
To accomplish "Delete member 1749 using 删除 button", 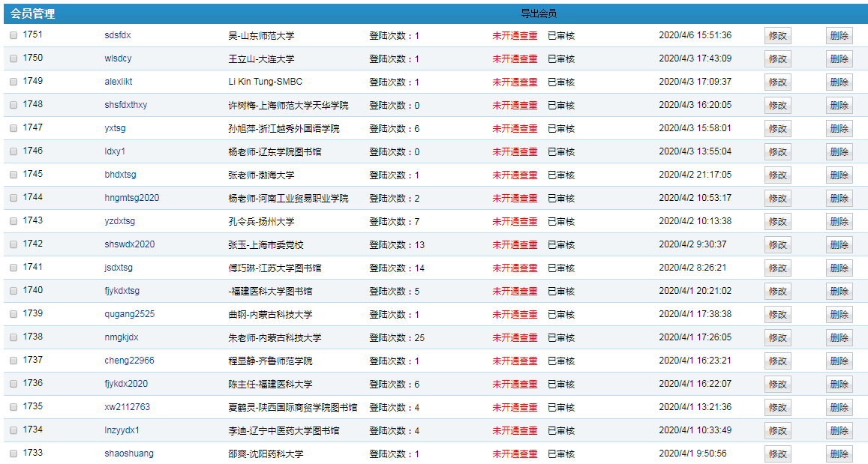I will tap(839, 82).
